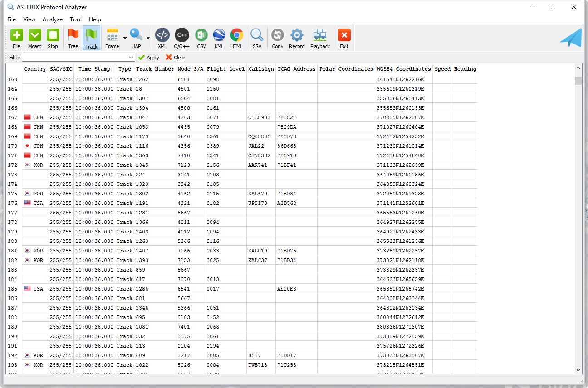Click the scrollbar up arrow

point(578,68)
